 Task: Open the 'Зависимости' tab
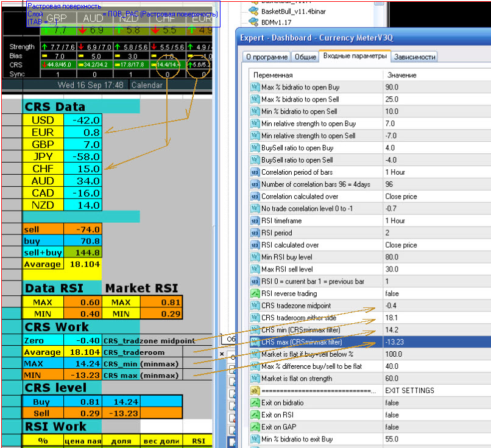[414, 57]
